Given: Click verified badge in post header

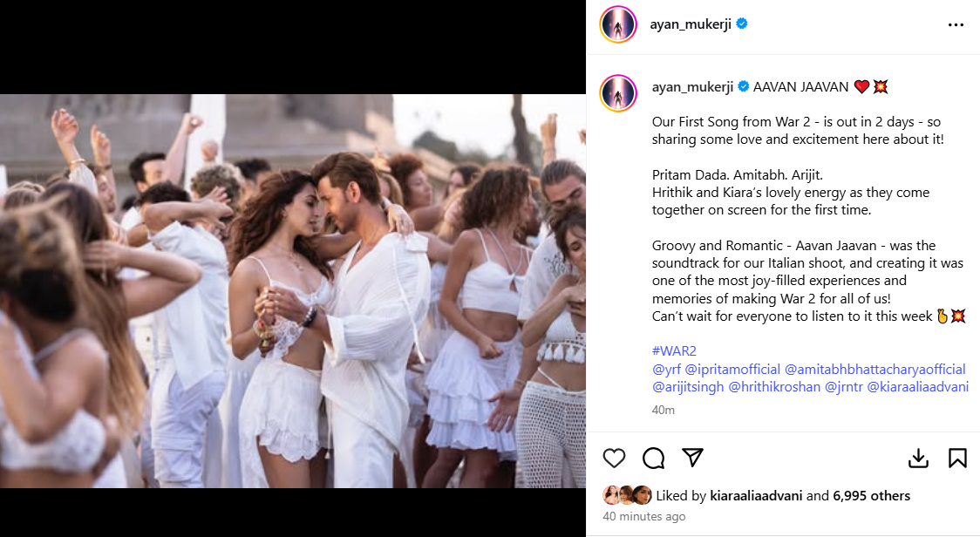Looking at the screenshot, I should 742,24.
